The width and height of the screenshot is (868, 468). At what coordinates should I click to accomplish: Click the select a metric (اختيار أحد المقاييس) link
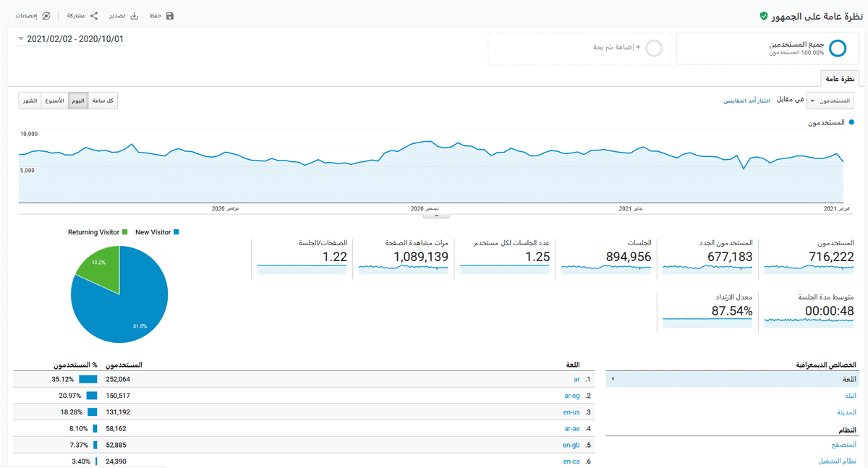pyautogui.click(x=746, y=101)
